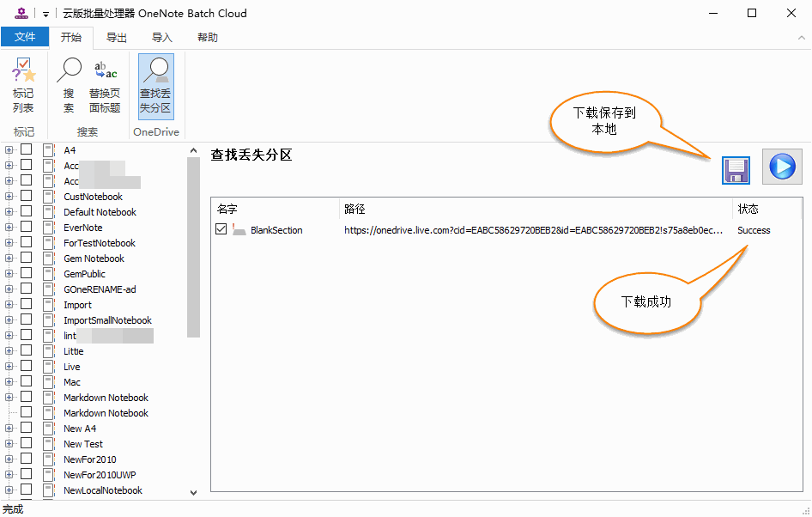Switch to the 导出 (export) tab

[x=117, y=38]
